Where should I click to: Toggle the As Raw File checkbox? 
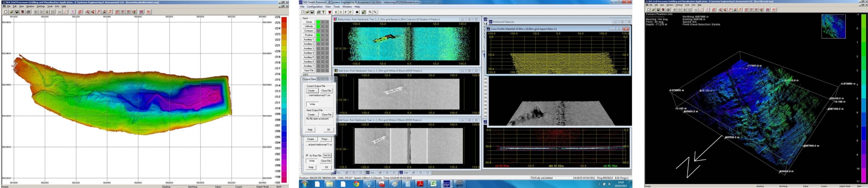coord(307,155)
